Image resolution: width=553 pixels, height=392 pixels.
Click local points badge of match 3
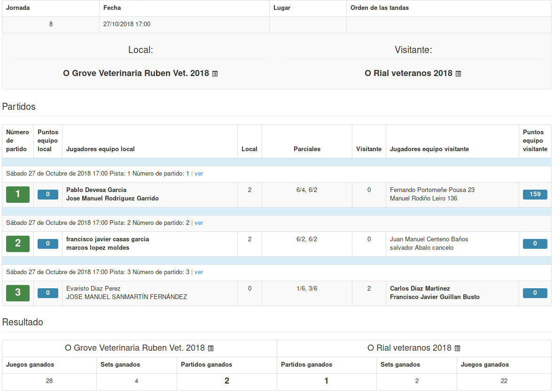pyautogui.click(x=48, y=293)
